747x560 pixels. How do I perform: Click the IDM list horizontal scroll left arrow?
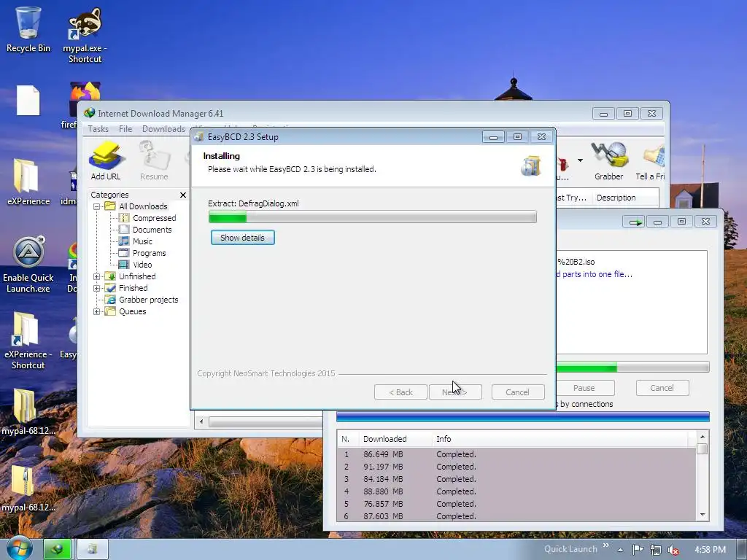click(x=201, y=421)
